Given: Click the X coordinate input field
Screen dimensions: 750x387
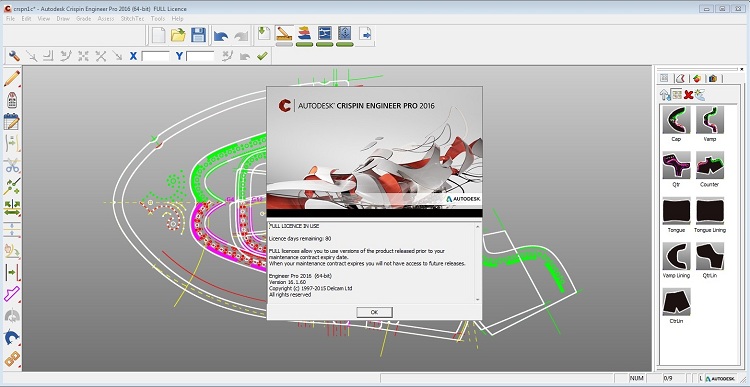Looking at the screenshot, I should click(x=155, y=56).
